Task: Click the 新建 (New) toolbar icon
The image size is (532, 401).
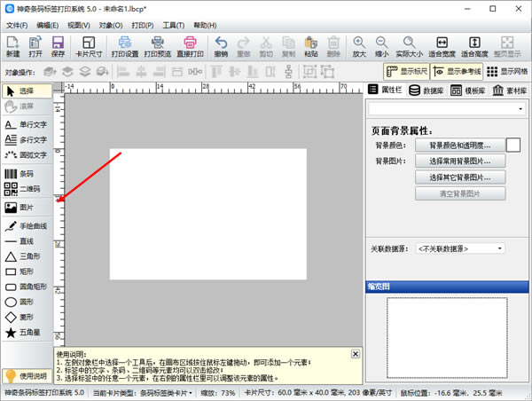Action: click(12, 46)
